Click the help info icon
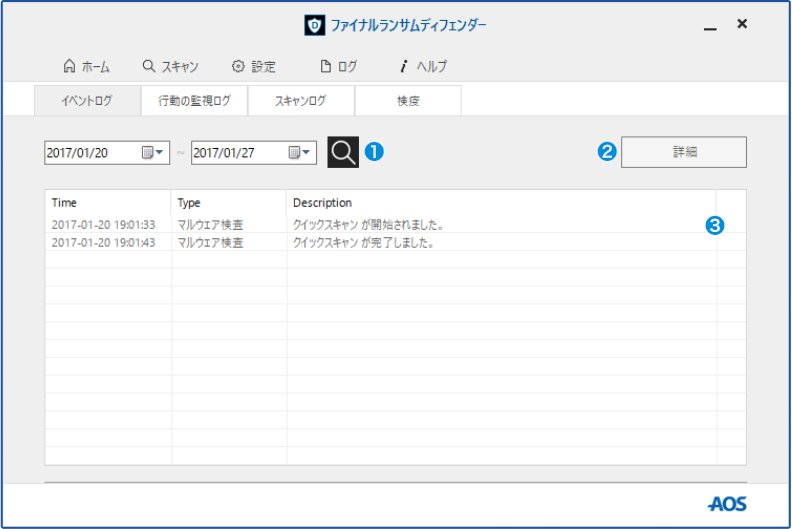The height and width of the screenshot is (529, 792). click(404, 66)
